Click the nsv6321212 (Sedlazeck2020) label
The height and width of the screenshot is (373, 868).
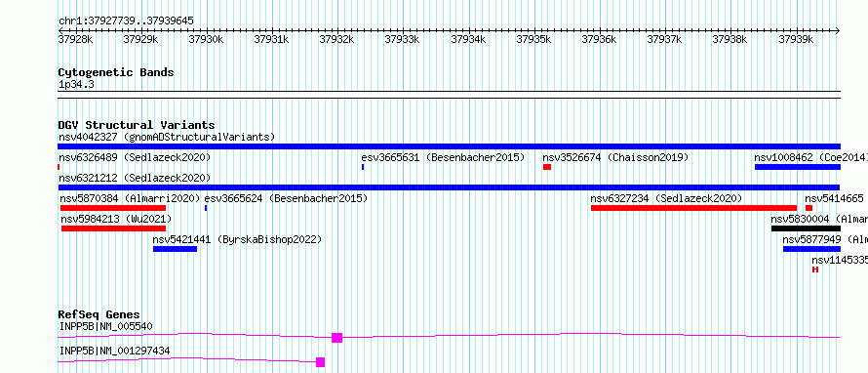[x=135, y=178]
